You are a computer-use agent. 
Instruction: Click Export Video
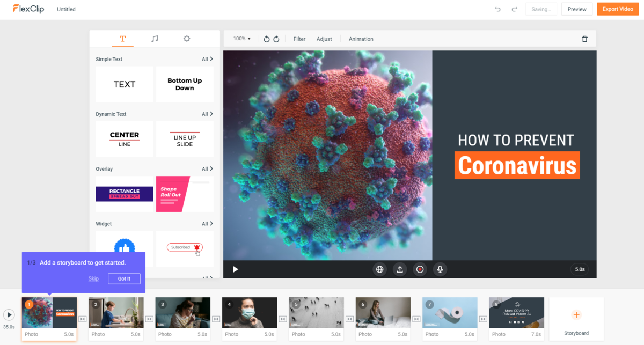[x=618, y=9]
